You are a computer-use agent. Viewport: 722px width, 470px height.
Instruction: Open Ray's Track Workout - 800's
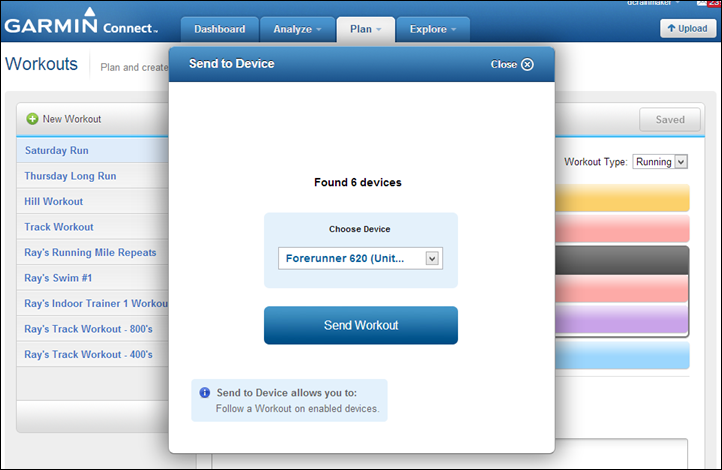tap(93, 329)
